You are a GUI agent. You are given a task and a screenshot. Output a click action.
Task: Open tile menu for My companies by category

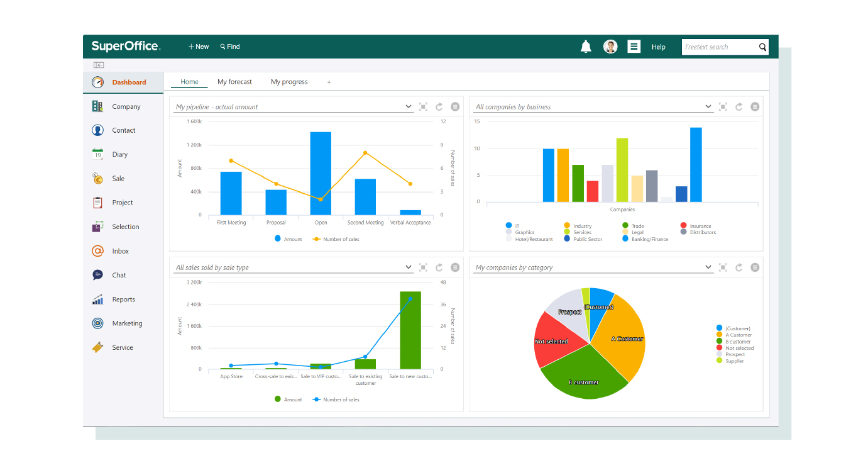(755, 267)
